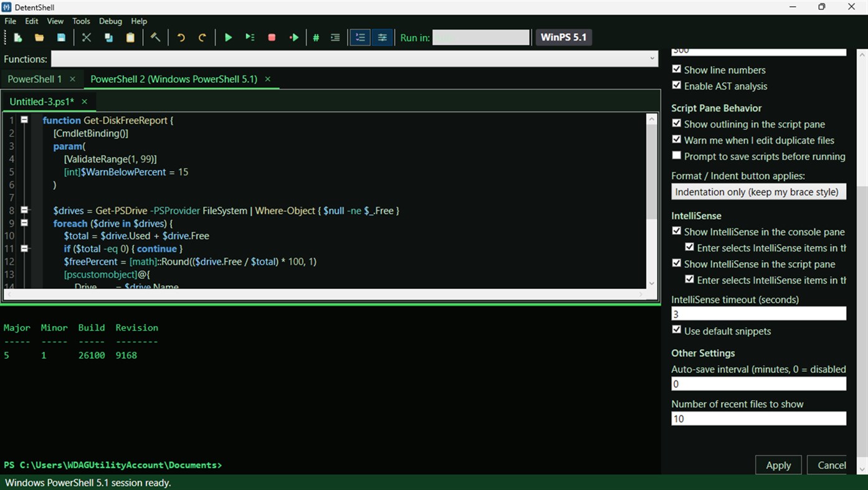868x490 pixels.
Task: Click the WinPS 5.1 version button
Action: [x=563, y=37]
